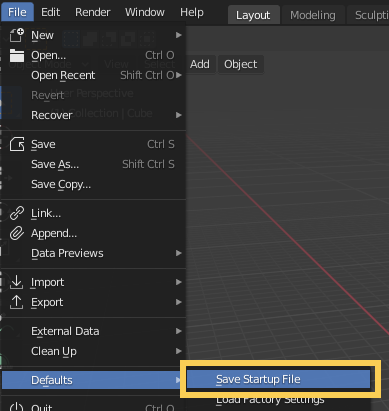The image size is (389, 411).
Task: Choose Append... in the File menu
Action: [93, 233]
